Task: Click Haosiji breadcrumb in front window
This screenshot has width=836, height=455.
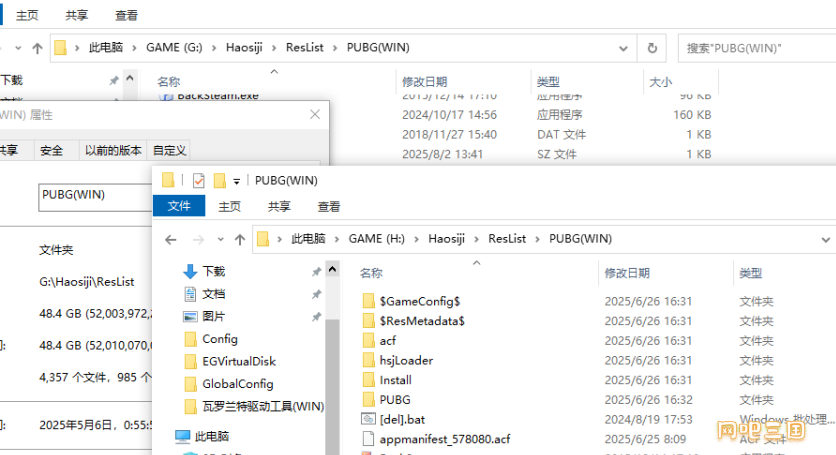Action: point(446,238)
